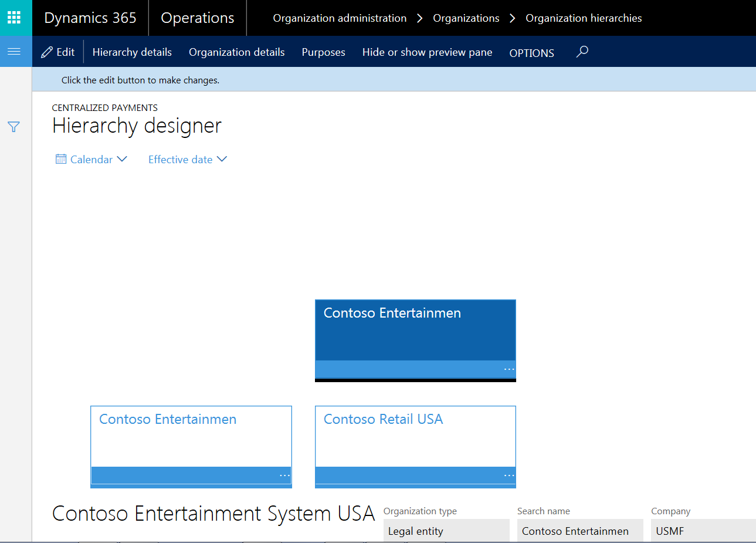Image resolution: width=756 pixels, height=543 pixels.
Task: Open the ellipsis on the top Contoso Entertainment node
Action: tap(508, 369)
